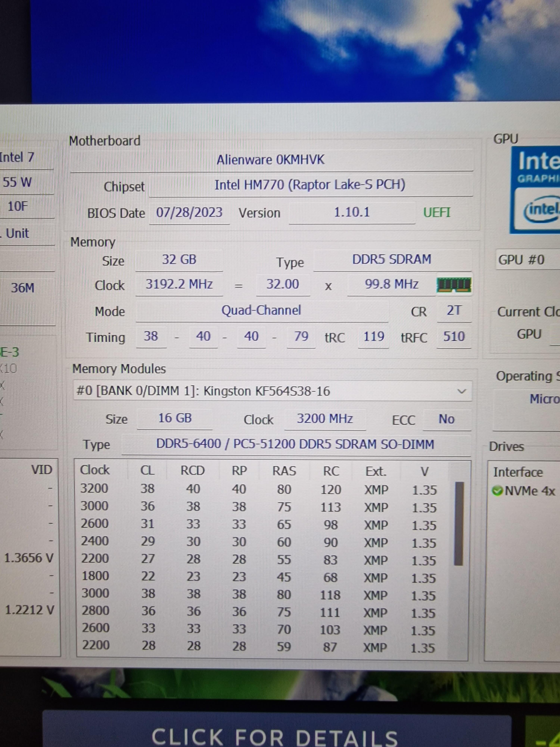Click ECC value No
560x747 pixels.
click(447, 419)
